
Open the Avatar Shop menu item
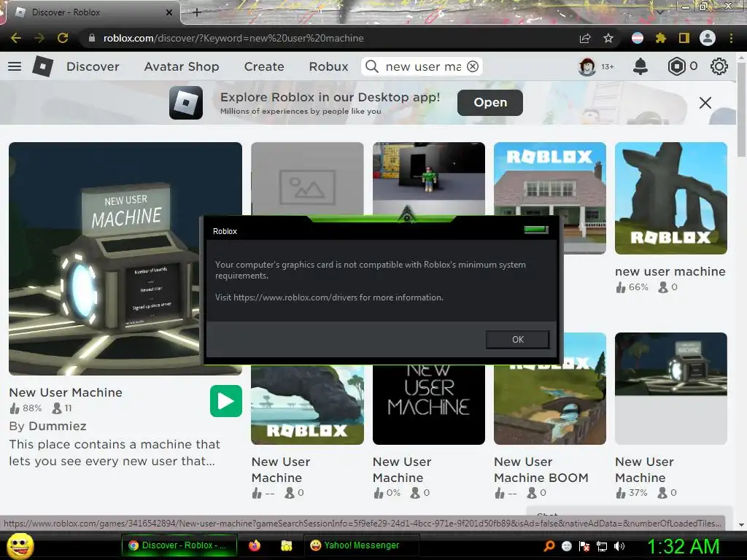(x=182, y=66)
